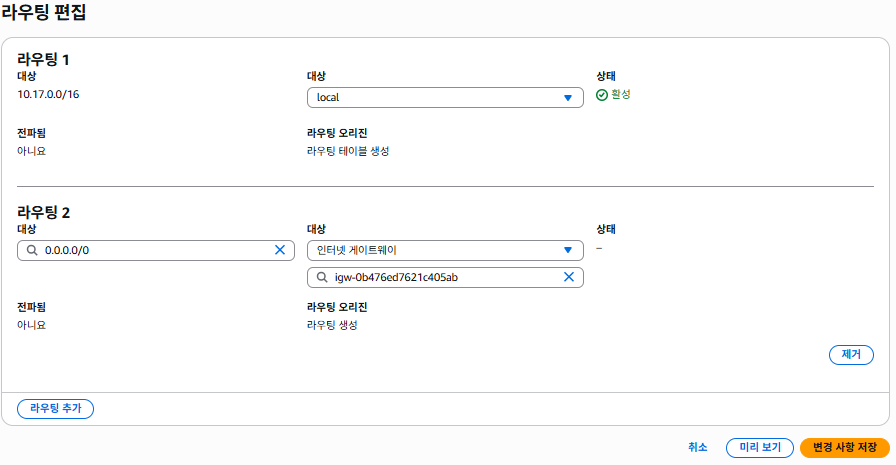Expand the 인터넷 게이트웨이 dropdown arrow
Viewport: 896px width, 465px height.
(567, 250)
